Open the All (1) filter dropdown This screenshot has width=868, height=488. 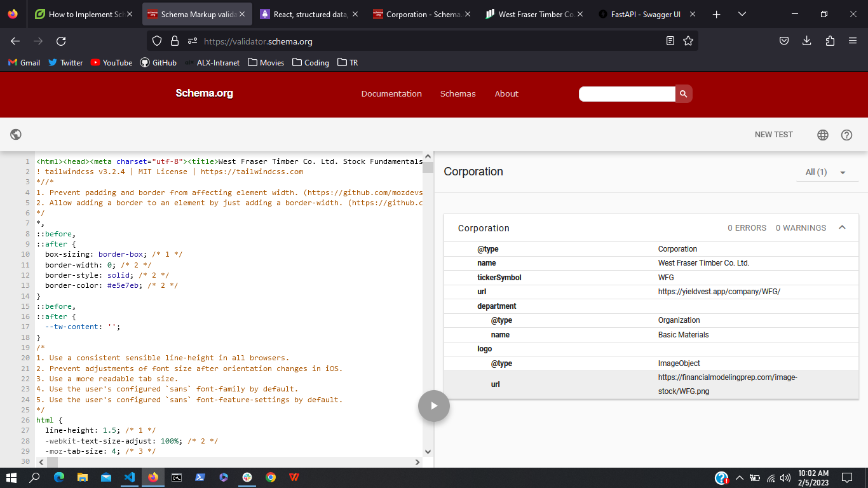[x=827, y=172]
